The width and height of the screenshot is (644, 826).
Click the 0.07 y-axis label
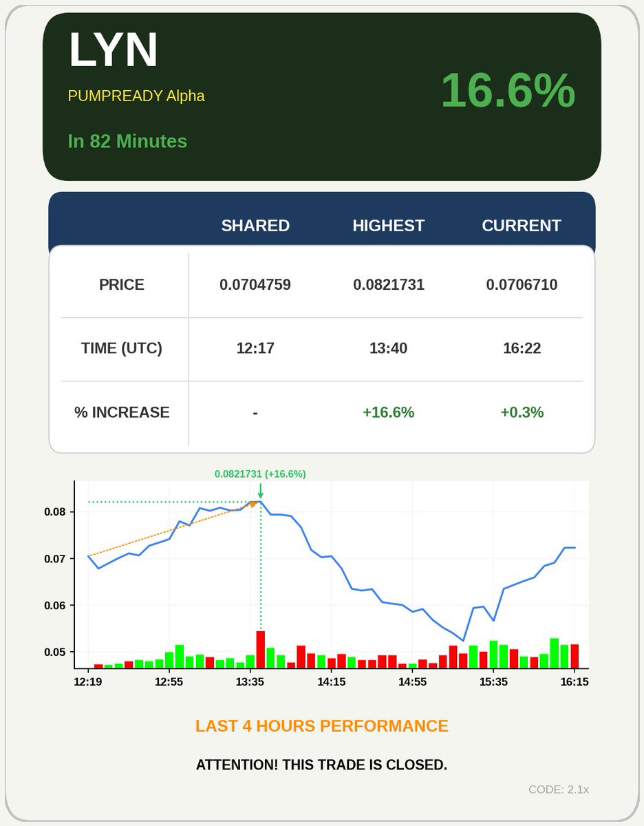pyautogui.click(x=55, y=559)
